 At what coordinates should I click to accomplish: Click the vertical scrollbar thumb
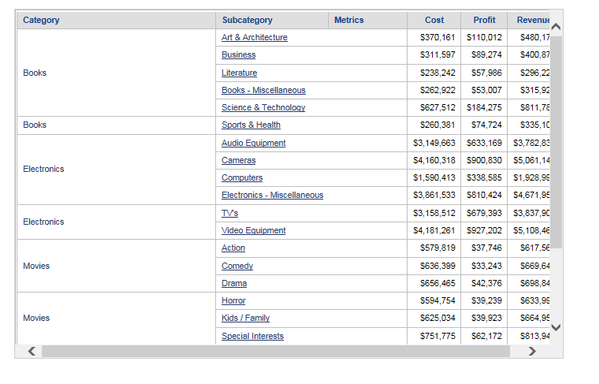point(556,142)
